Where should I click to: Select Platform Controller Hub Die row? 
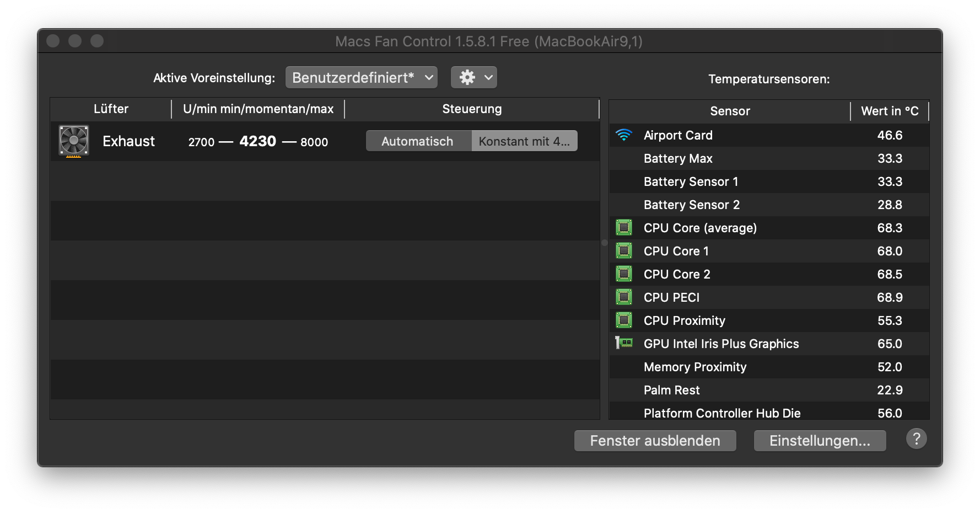point(769,412)
